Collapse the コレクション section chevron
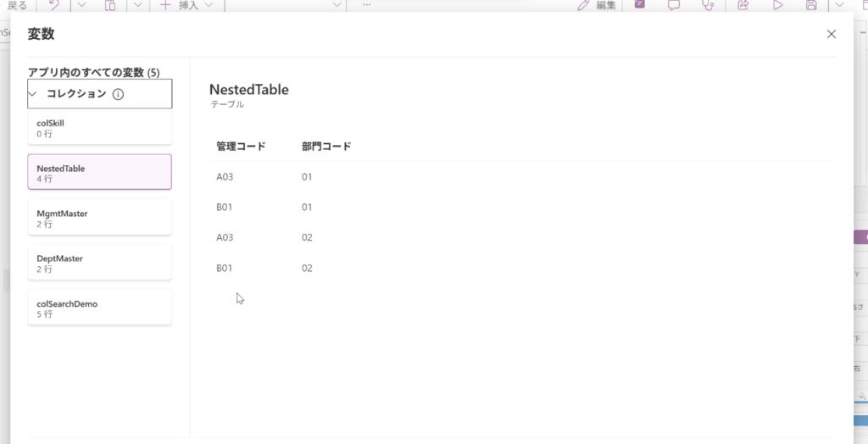 click(x=33, y=94)
